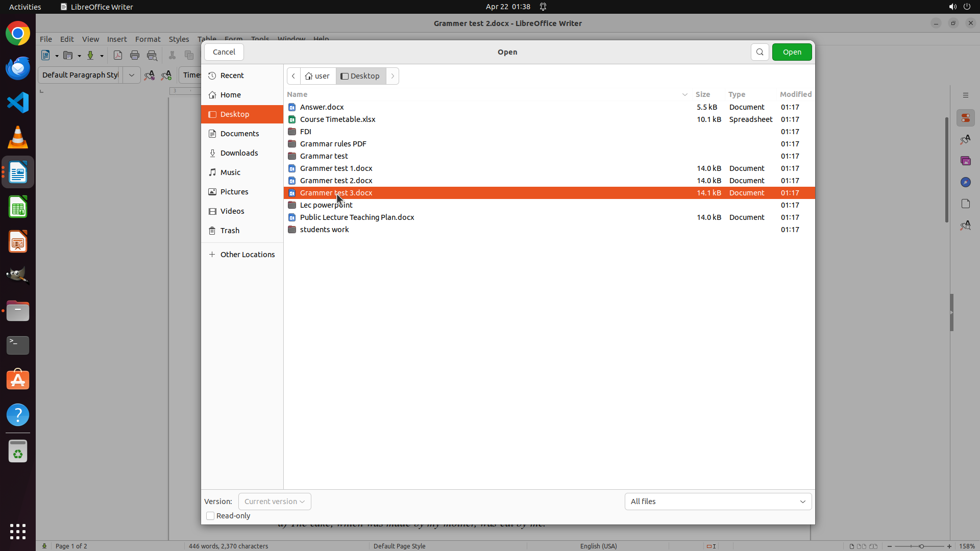Open the sidebar settings hamburger menu
The image size is (980, 551).
click(x=965, y=95)
